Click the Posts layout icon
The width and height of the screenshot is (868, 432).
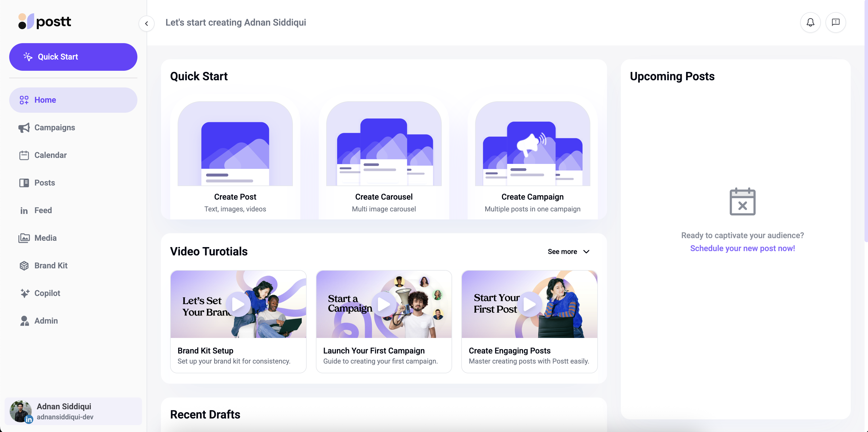tap(24, 183)
